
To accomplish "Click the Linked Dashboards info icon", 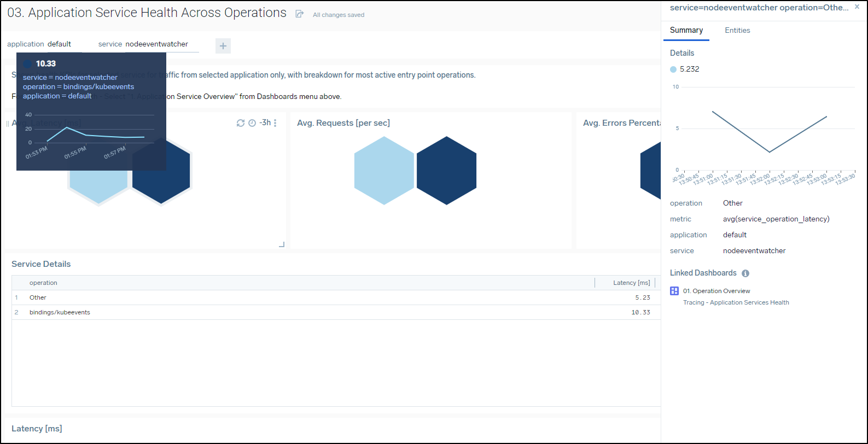I will coord(745,273).
